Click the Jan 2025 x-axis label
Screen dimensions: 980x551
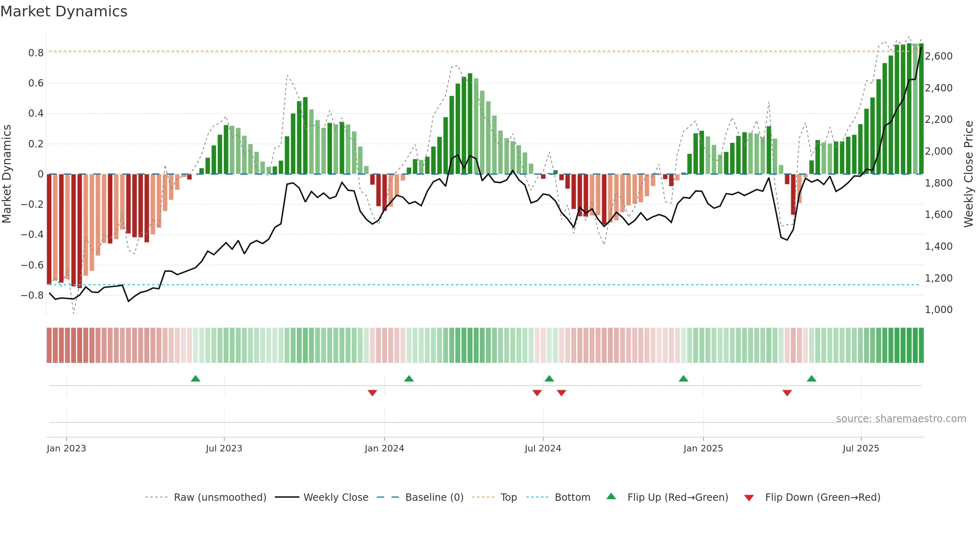704,449
